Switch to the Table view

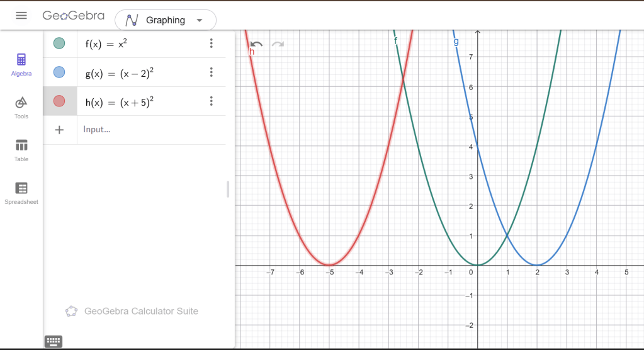click(x=21, y=150)
